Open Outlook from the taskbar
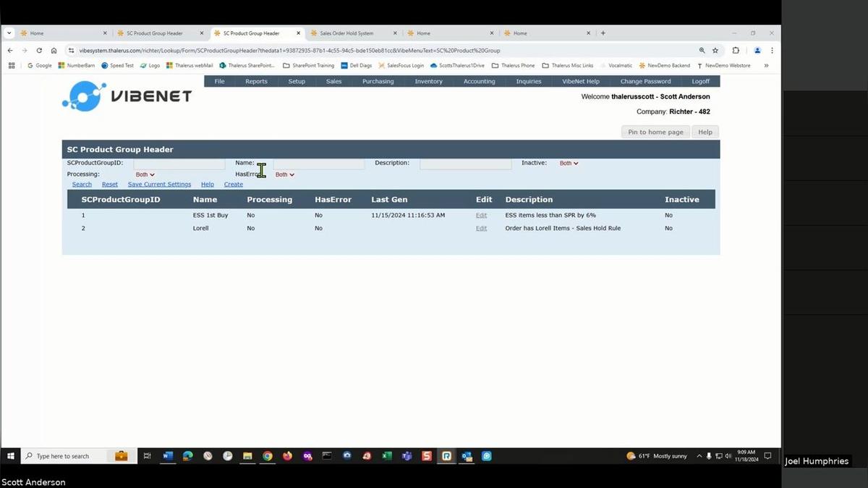The height and width of the screenshot is (488, 868). 466,456
